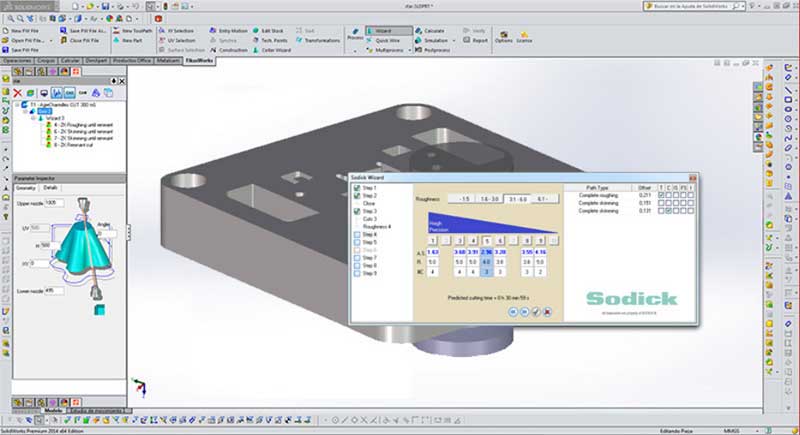Image resolution: width=800 pixels, height=435 pixels.
Task: Click the License ribbon icon
Action: click(x=524, y=36)
